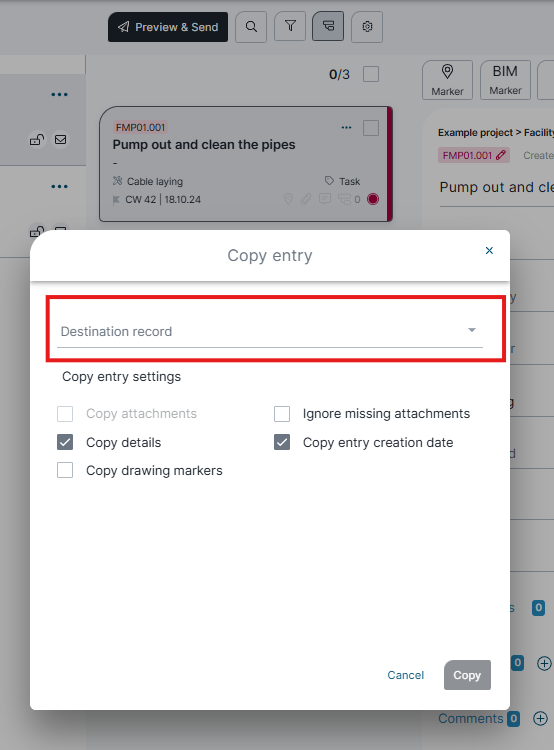Viewport: 554px width, 750px height.
Task: Enable Ignore missing attachments checkbox
Action: coord(282,414)
